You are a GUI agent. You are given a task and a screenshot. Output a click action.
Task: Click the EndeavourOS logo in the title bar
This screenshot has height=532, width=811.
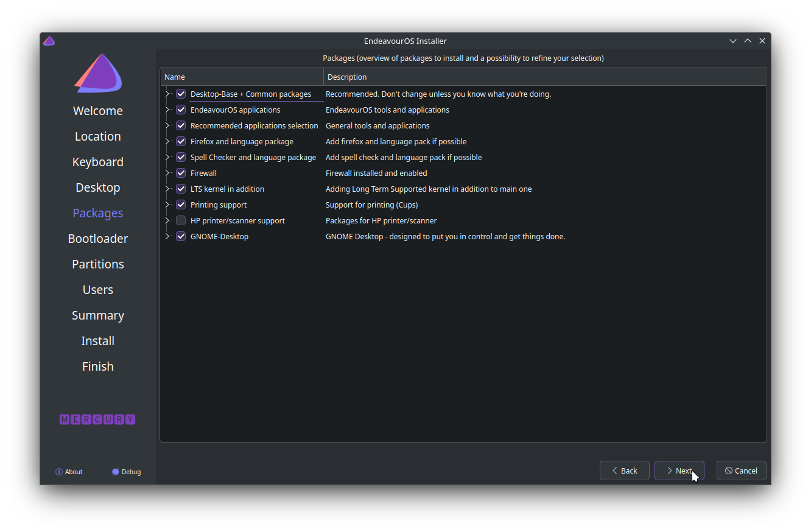pyautogui.click(x=49, y=41)
